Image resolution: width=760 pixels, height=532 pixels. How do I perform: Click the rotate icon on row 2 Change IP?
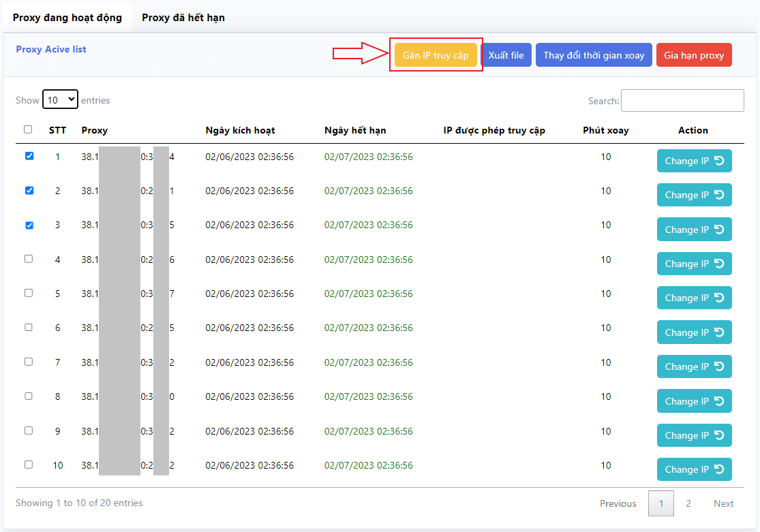tap(719, 194)
